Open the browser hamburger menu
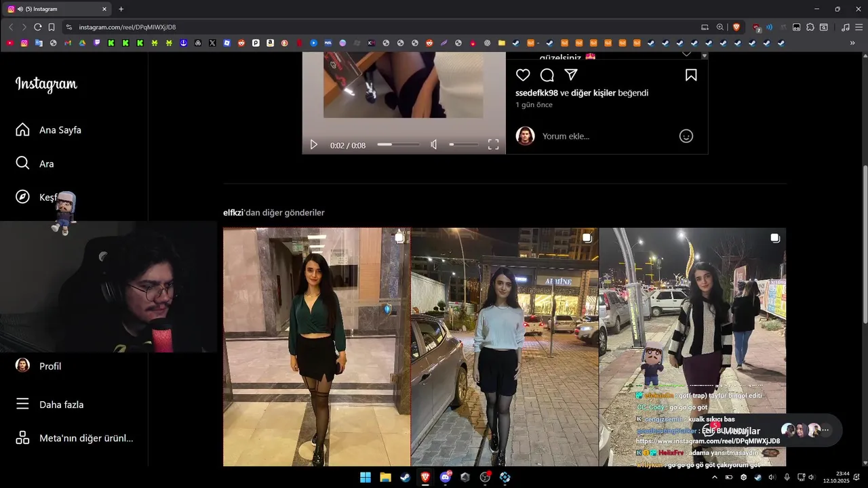The image size is (868, 488). point(859,27)
